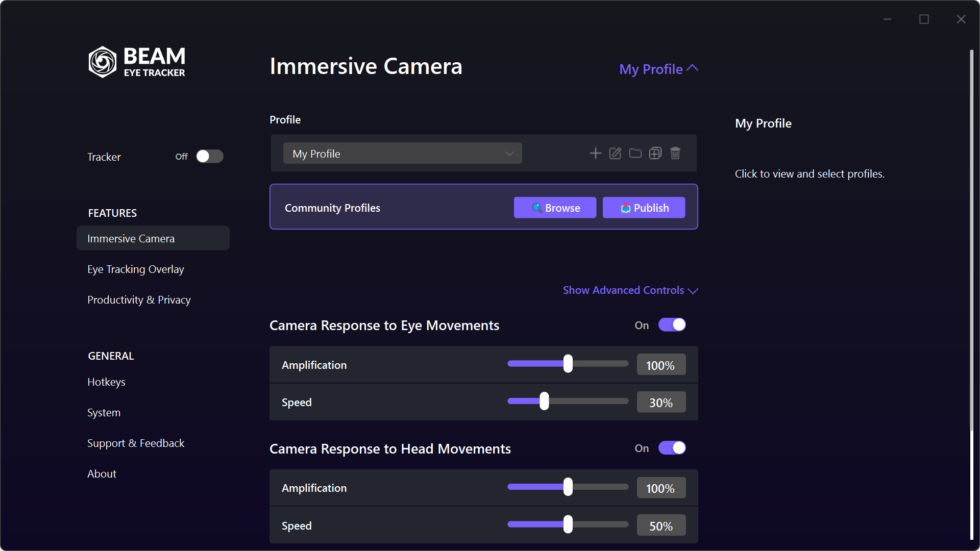Open the Immersive Camera section

153,238
